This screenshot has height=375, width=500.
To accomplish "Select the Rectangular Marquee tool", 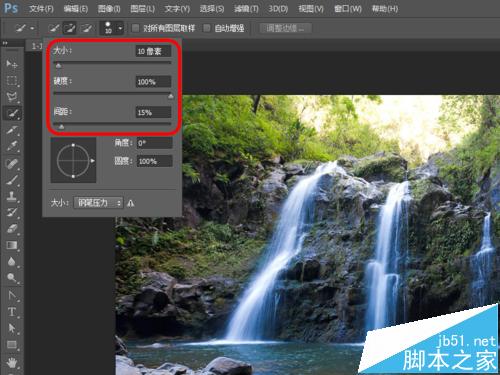I will click(12, 80).
